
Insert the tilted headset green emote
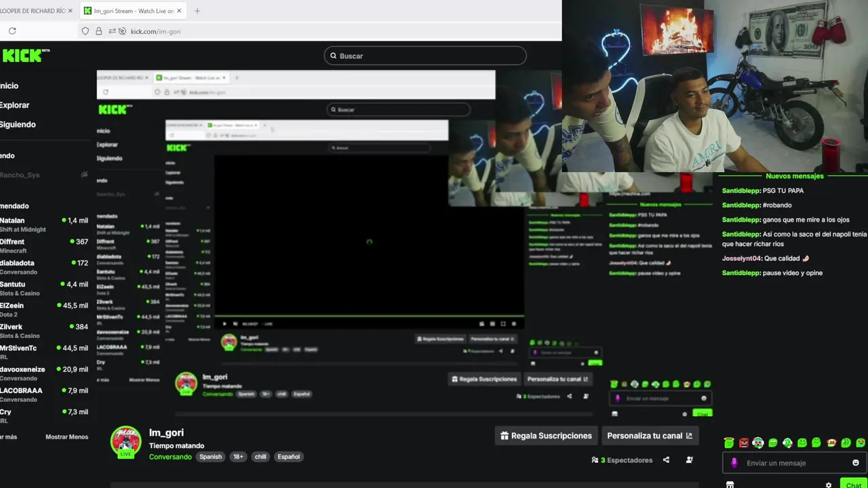(787, 443)
